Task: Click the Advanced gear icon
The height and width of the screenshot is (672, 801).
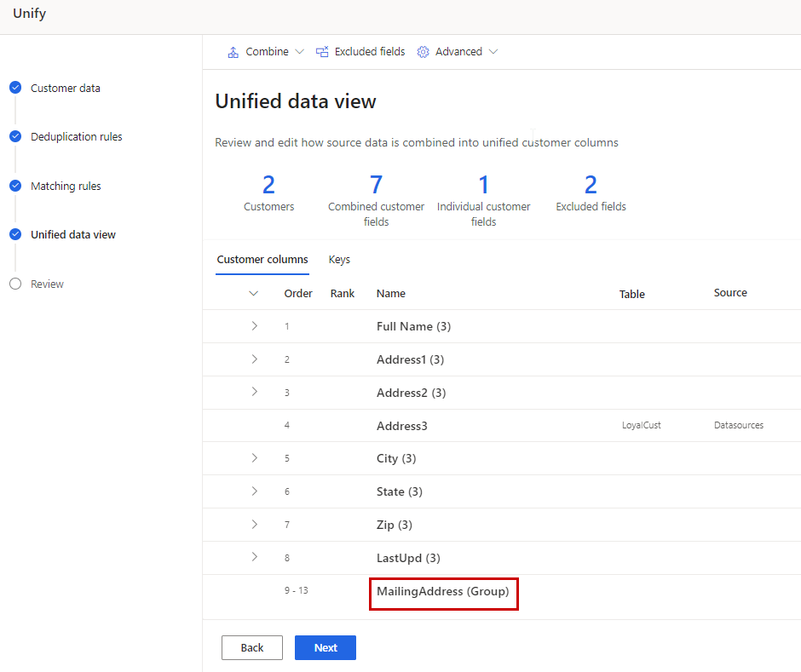Action: pyautogui.click(x=424, y=51)
